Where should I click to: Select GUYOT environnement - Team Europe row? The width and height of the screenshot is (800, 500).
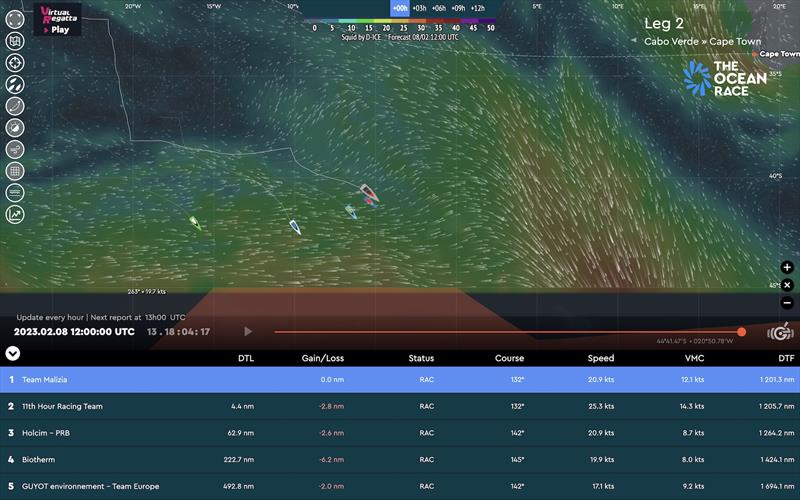[400, 486]
